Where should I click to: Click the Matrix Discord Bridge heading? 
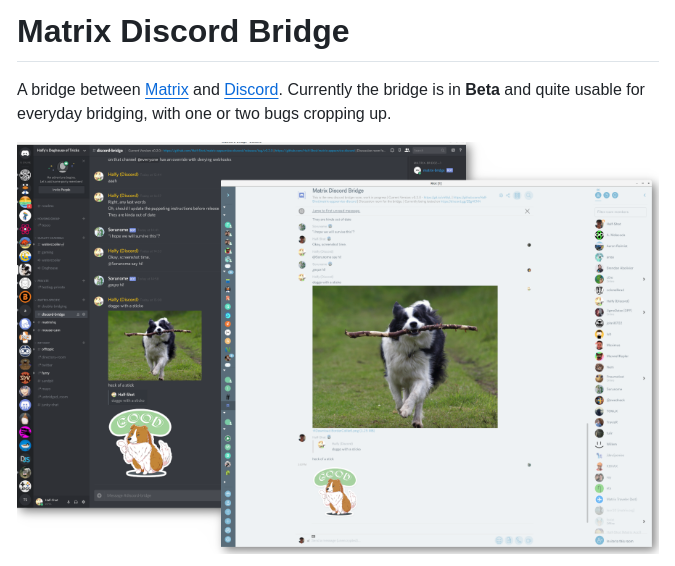[x=183, y=31]
